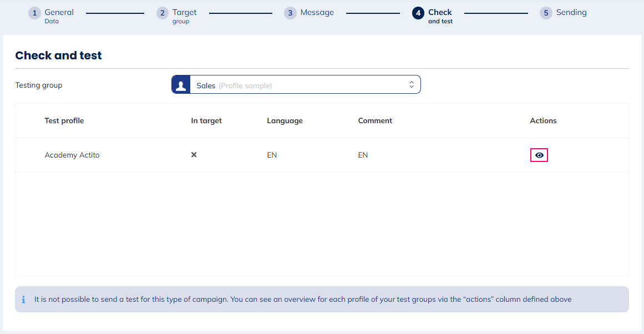Expand the Testing group up-down arrows
Image resolution: width=644 pixels, height=334 pixels.
[x=412, y=85]
